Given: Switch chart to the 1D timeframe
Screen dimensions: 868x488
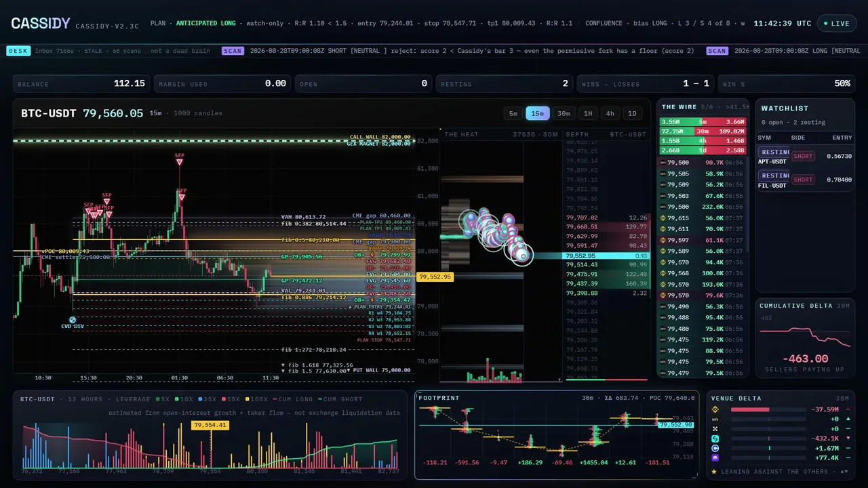Looking at the screenshot, I should [632, 113].
